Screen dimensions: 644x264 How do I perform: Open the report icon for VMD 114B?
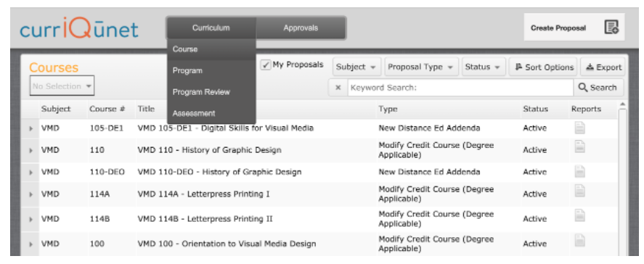579,215
